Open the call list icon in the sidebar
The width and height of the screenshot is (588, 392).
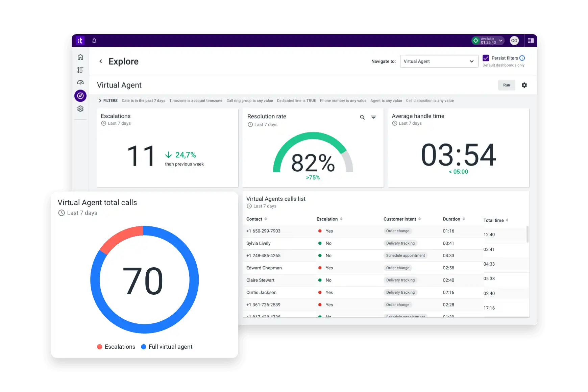(x=80, y=70)
